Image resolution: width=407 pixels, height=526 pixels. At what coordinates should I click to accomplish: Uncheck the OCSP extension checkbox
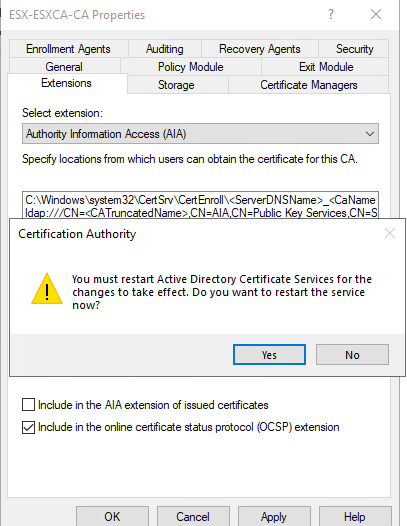[29, 427]
